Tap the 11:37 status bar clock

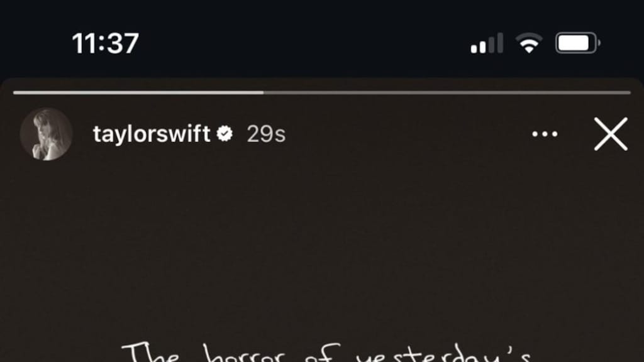pos(106,43)
